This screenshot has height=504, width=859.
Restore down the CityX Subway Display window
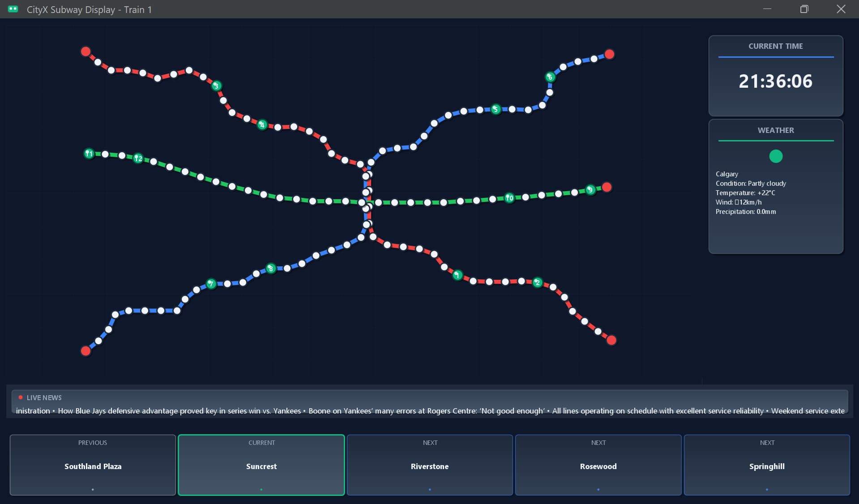coord(804,9)
